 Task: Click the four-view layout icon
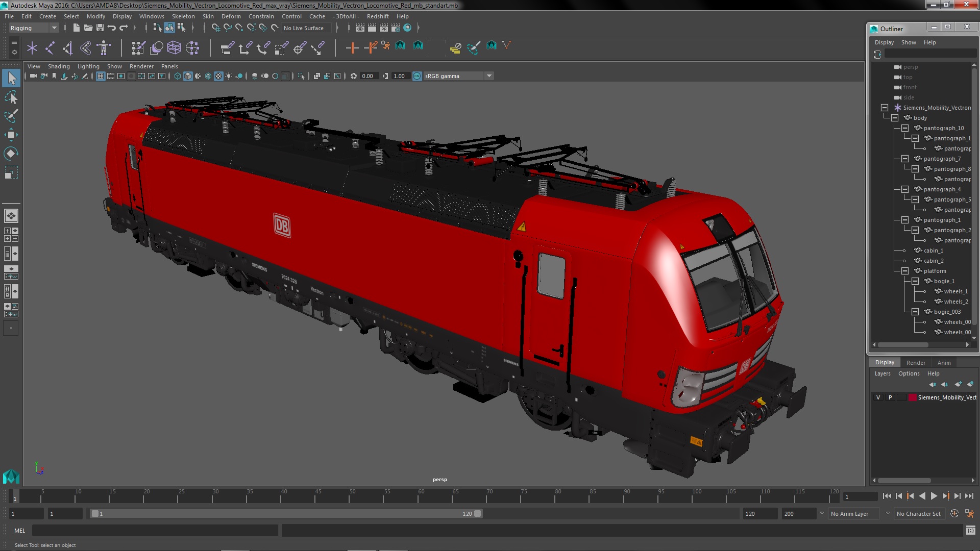tap(11, 235)
